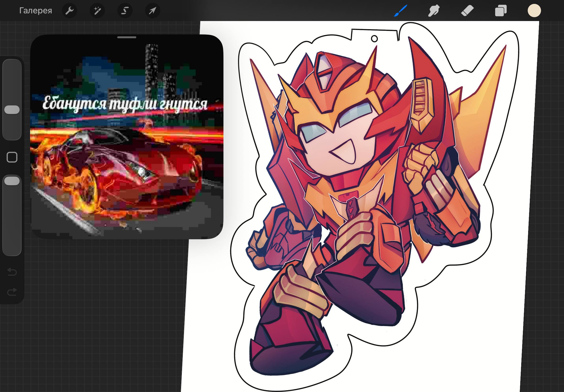Select the Eraser tool
This screenshot has height=392, width=564.
pos(467,11)
